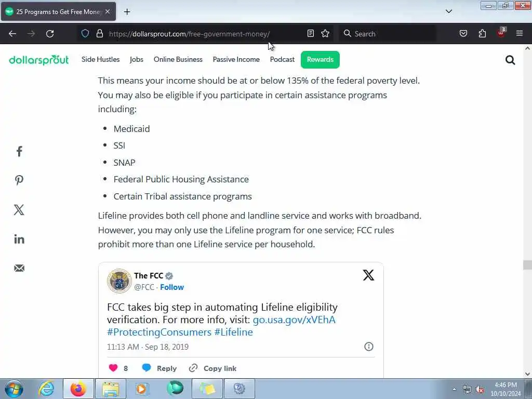Follow the go.usa.gov/xVEhA link
This screenshot has width=532, height=399.
294,320
